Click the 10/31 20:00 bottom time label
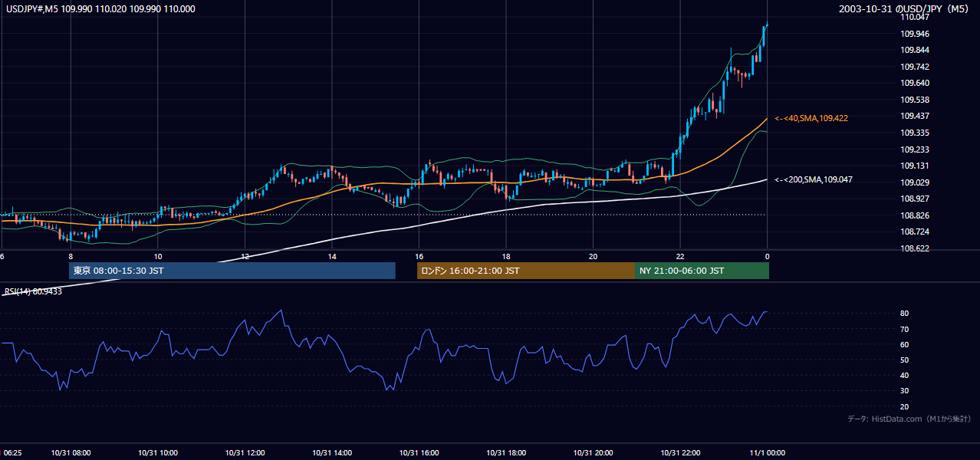This screenshot has height=460, width=980. 593,453
